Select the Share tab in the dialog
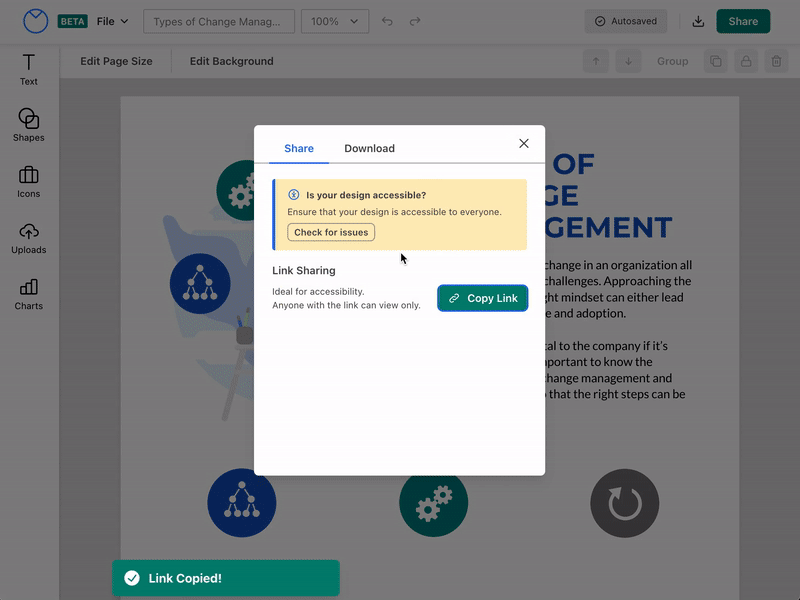Viewport: 800px width, 600px height. point(297,148)
